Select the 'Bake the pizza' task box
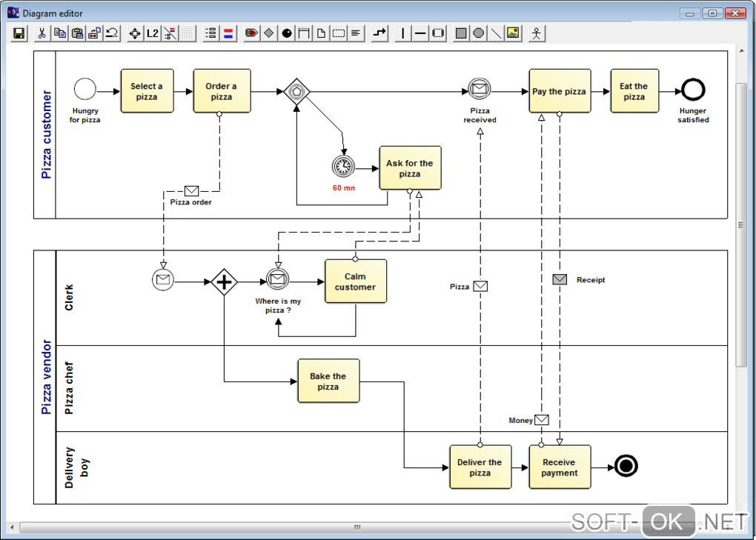Screen dimensions: 756x540 coord(328,381)
